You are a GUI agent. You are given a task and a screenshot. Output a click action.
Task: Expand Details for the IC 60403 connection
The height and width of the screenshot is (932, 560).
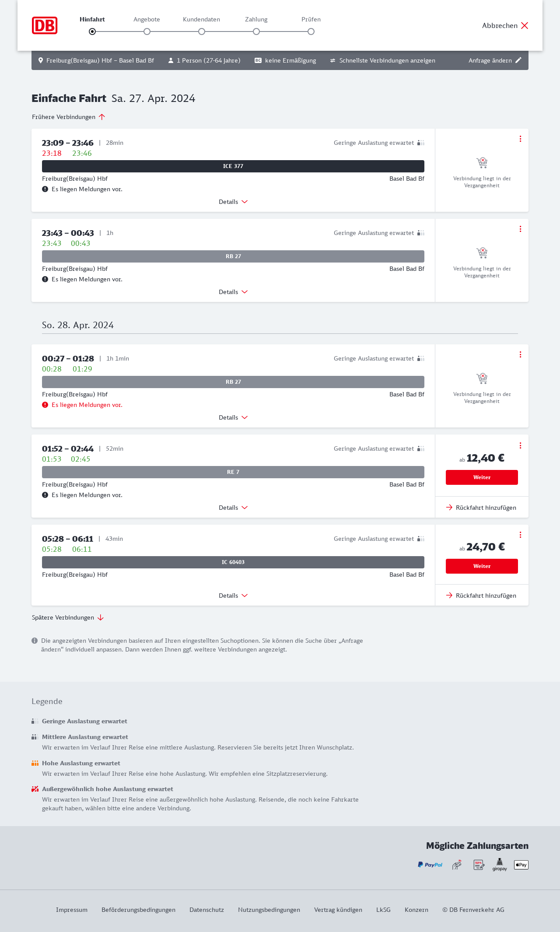point(233,596)
